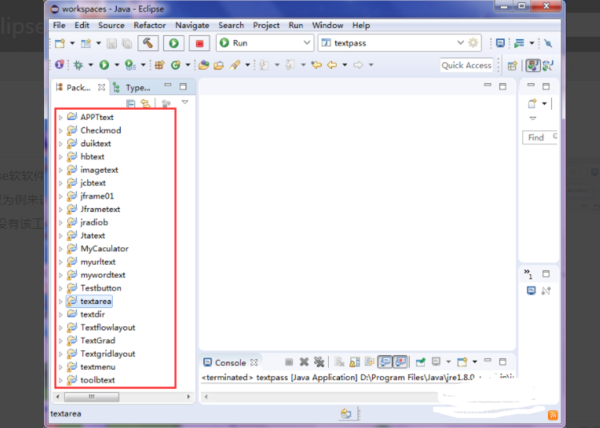Open the File menu
The image size is (600, 428).
tap(59, 25)
